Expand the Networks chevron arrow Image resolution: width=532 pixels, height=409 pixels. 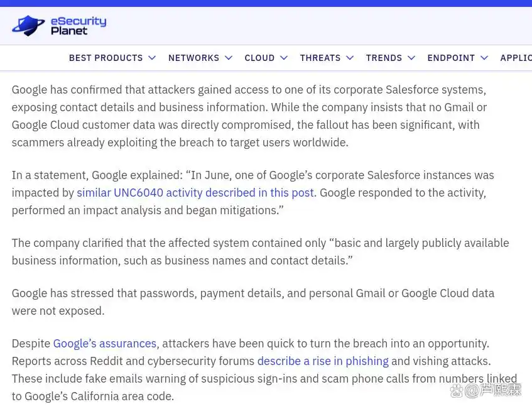[229, 58]
